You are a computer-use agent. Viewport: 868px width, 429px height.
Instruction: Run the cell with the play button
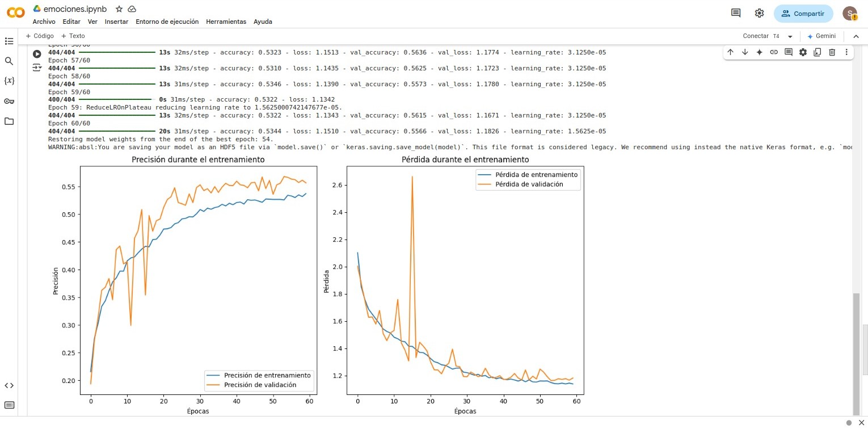point(37,54)
